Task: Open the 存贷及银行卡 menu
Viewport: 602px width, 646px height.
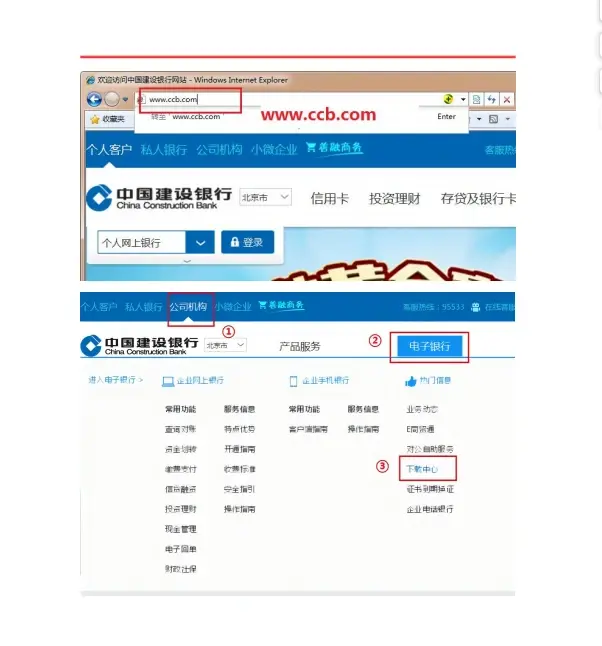Action: click(478, 199)
